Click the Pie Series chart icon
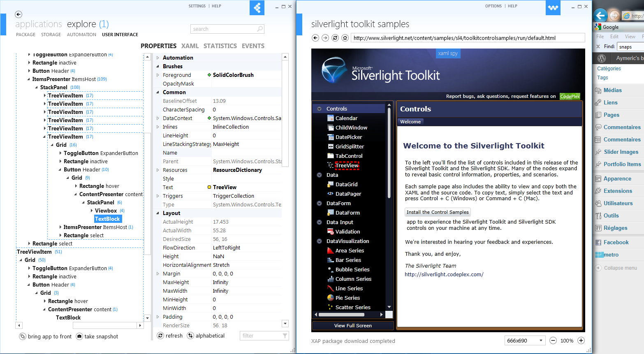The image size is (644, 354). tap(330, 298)
